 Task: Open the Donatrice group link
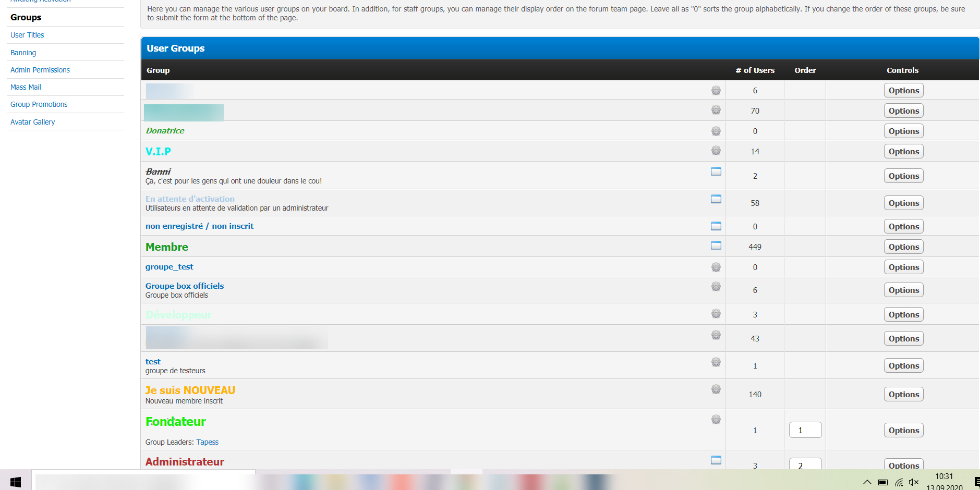165,131
